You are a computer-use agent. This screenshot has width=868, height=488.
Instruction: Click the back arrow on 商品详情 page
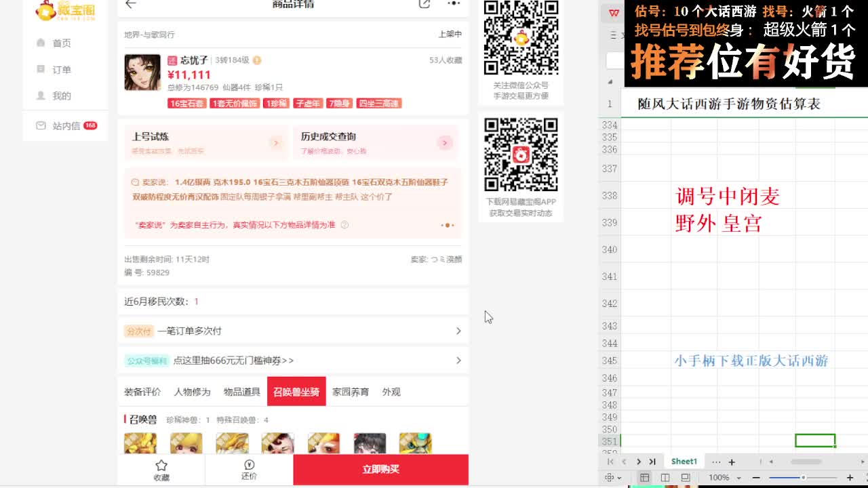(131, 4)
